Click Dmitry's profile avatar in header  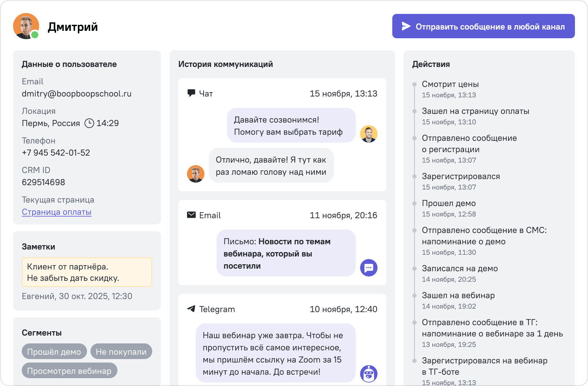coord(26,26)
